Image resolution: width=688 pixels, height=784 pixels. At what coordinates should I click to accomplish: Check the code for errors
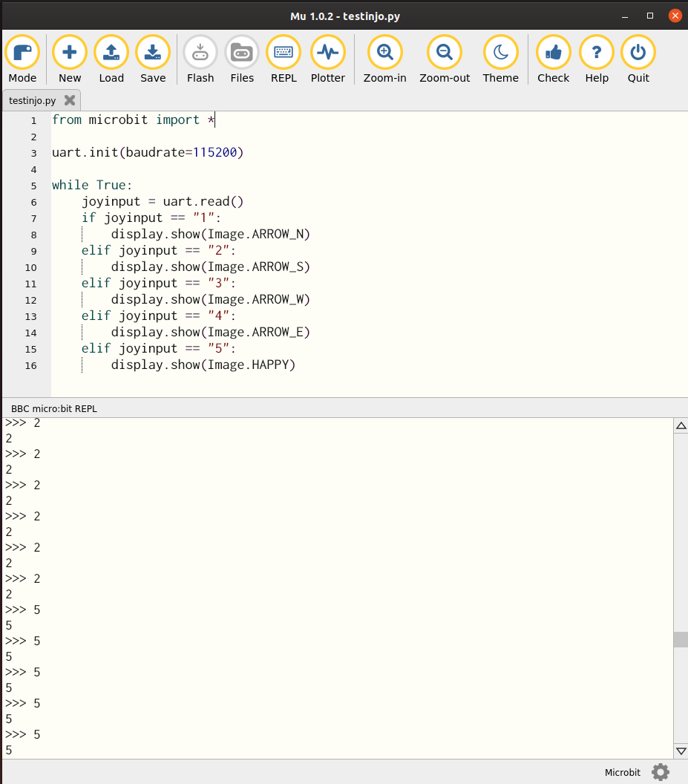553,59
